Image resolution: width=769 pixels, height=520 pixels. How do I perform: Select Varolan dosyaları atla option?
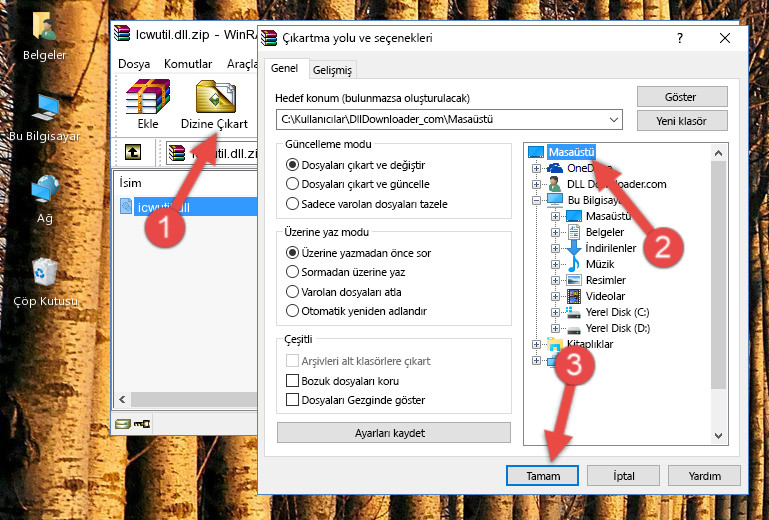292,292
